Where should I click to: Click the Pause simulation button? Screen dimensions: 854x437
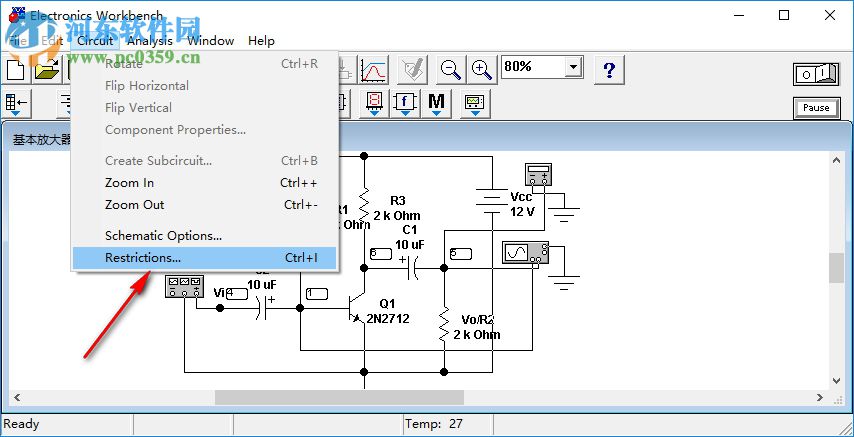pos(816,108)
